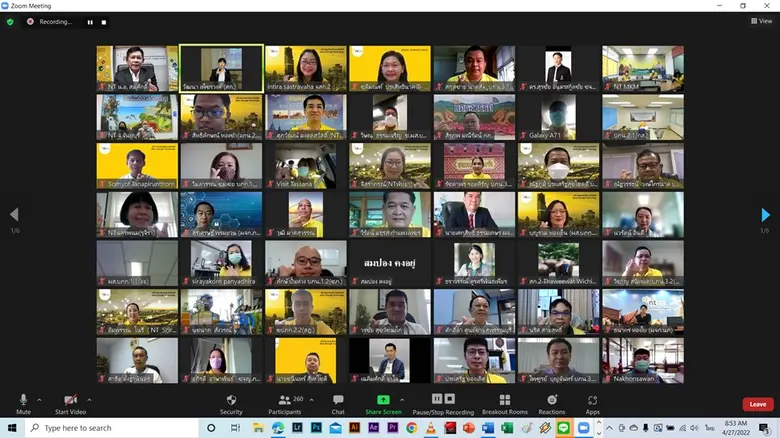Viewport: 780px width, 438px height.
Task: Toggle Start Video camera button
Action: 69,402
